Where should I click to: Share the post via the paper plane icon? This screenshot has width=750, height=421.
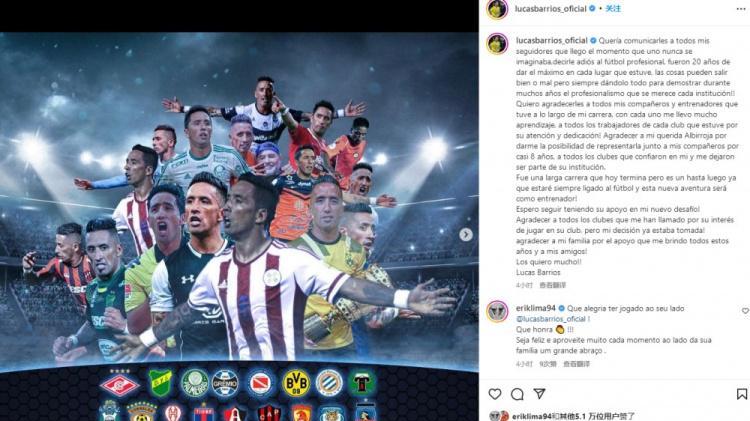pos(540,393)
